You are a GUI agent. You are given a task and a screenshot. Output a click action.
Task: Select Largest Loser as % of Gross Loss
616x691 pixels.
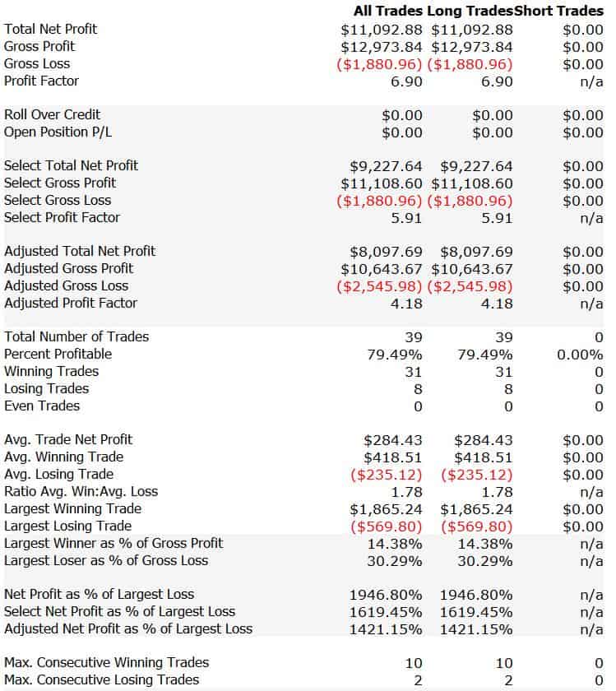(x=106, y=560)
